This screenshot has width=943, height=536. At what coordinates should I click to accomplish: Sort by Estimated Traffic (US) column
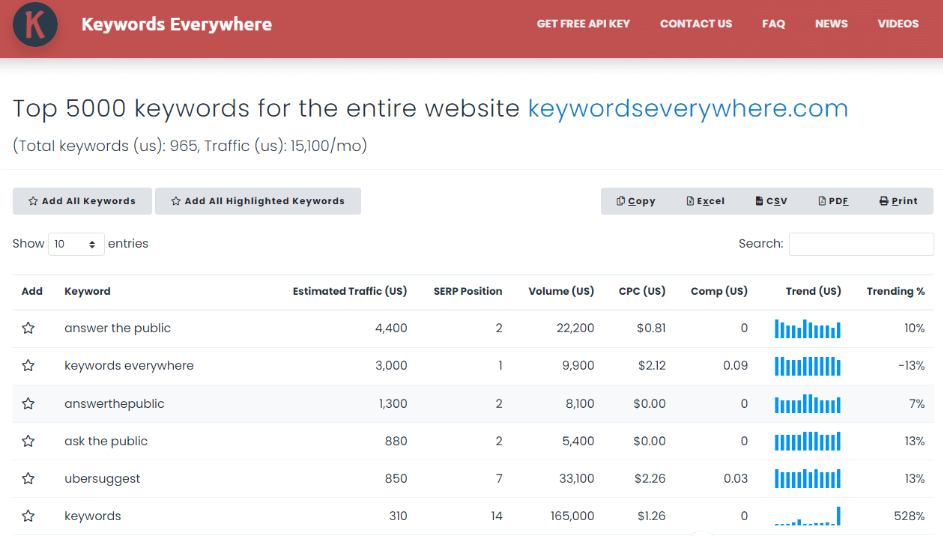pos(349,292)
